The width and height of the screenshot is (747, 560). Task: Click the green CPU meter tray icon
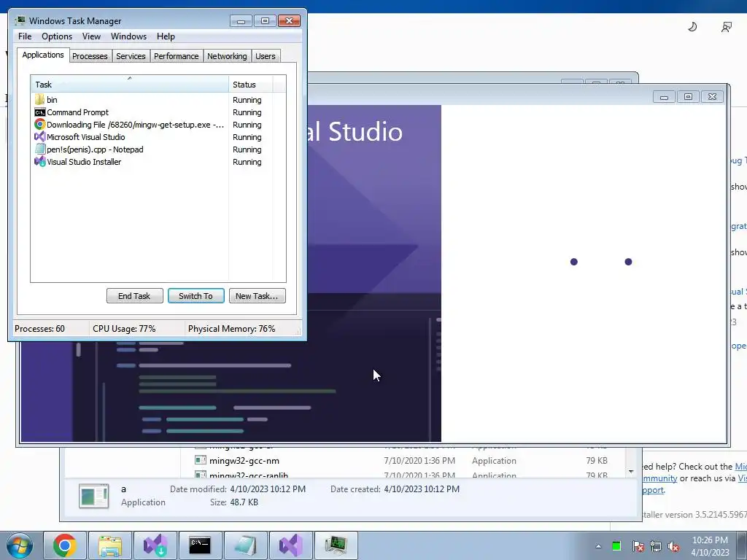click(x=616, y=546)
